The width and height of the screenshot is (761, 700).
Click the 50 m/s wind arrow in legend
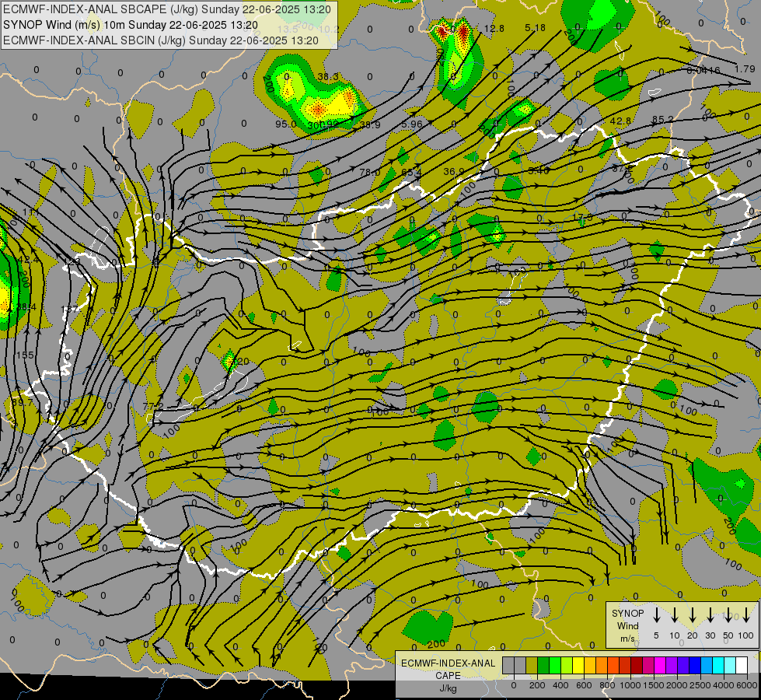[x=728, y=614]
